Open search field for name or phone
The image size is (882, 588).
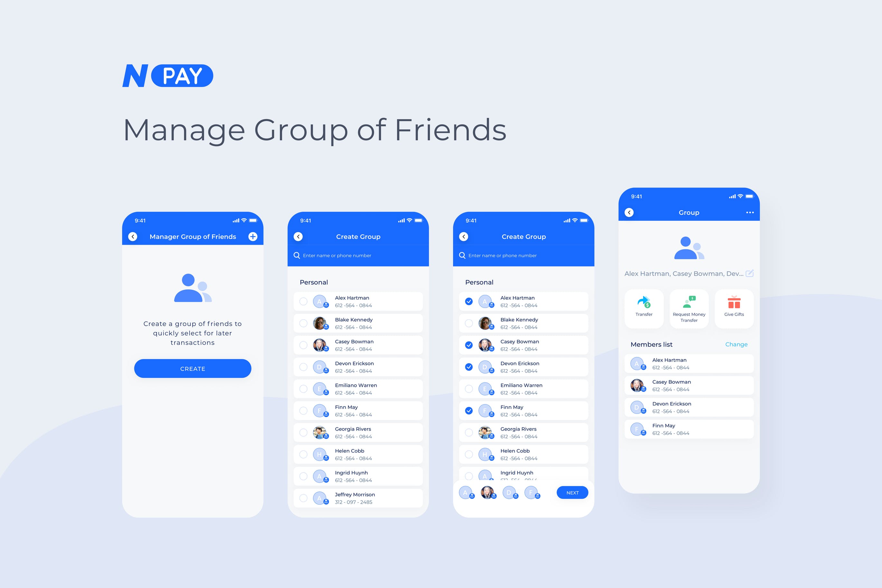[361, 255]
